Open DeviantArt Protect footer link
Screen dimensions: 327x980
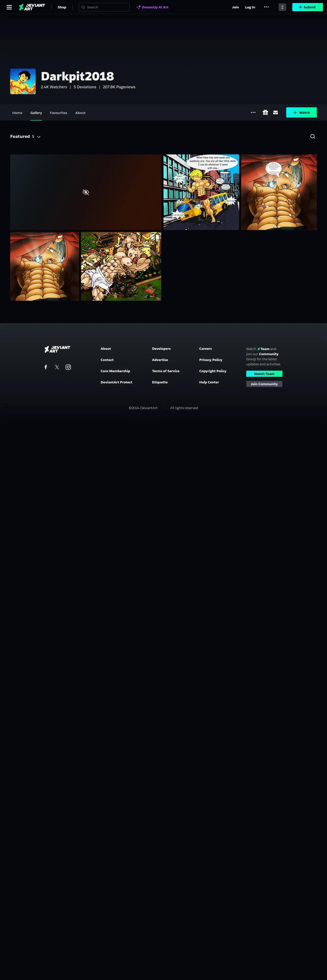click(x=116, y=382)
